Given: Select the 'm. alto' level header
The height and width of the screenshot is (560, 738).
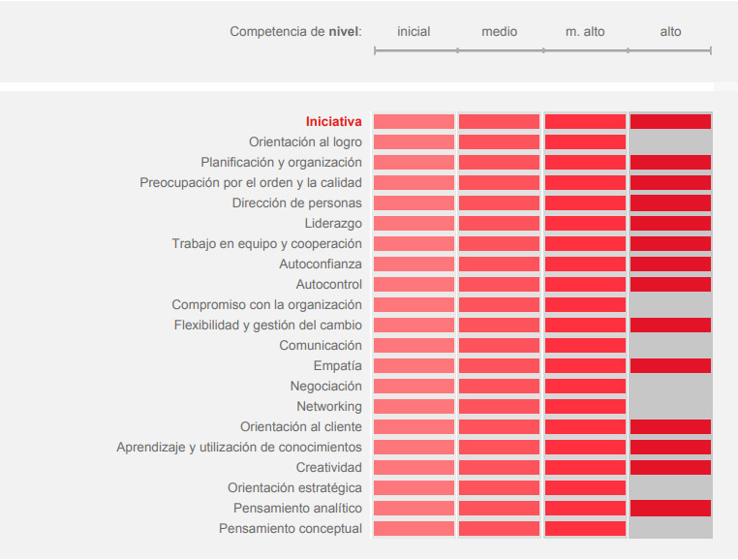Looking at the screenshot, I should [x=585, y=32].
